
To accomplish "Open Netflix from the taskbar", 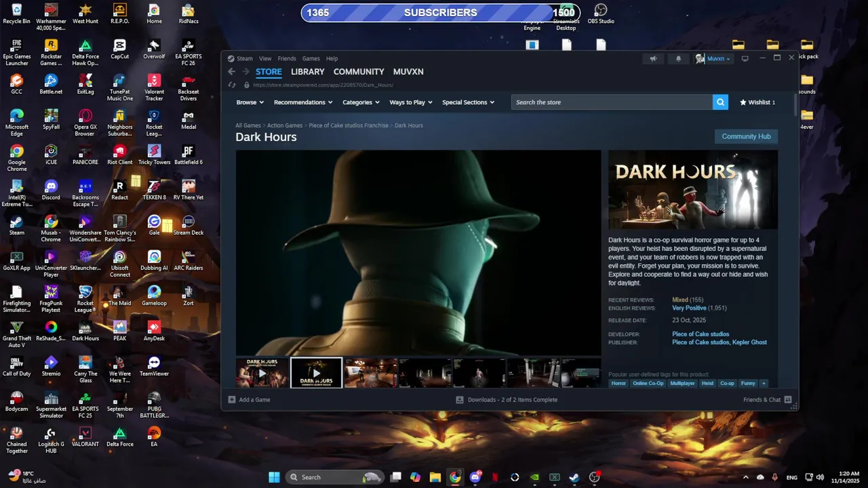I will 495,477.
